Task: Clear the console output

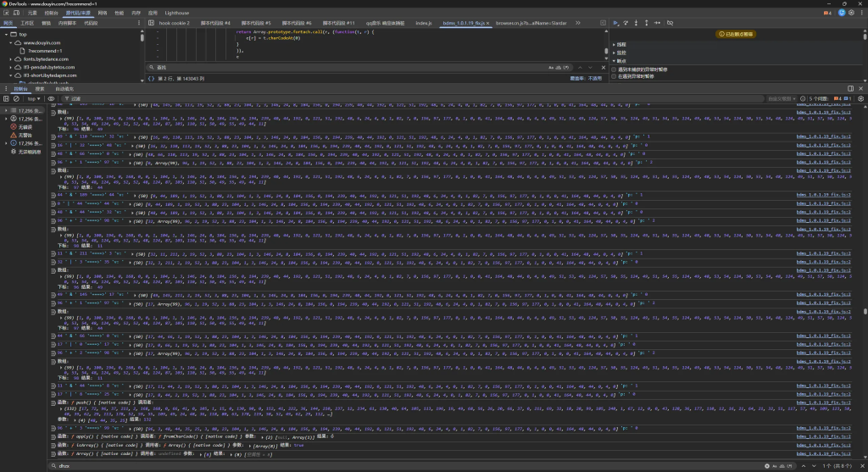Action: click(16, 98)
